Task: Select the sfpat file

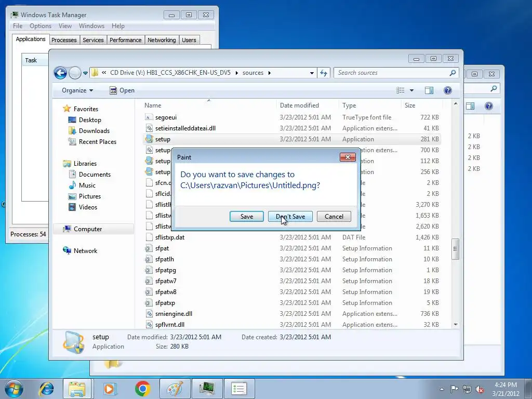Action: 292,248
